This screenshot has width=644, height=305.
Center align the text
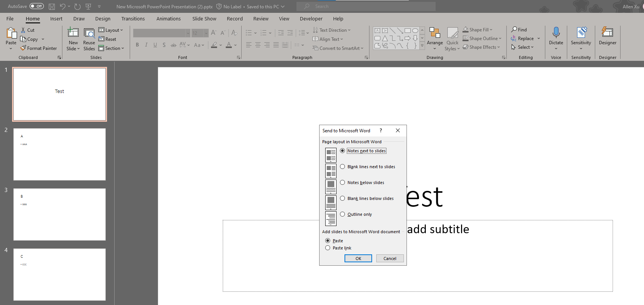click(258, 45)
